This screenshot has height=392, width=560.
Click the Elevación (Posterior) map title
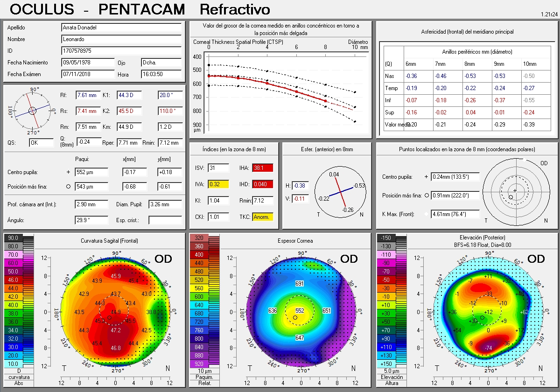490,238
